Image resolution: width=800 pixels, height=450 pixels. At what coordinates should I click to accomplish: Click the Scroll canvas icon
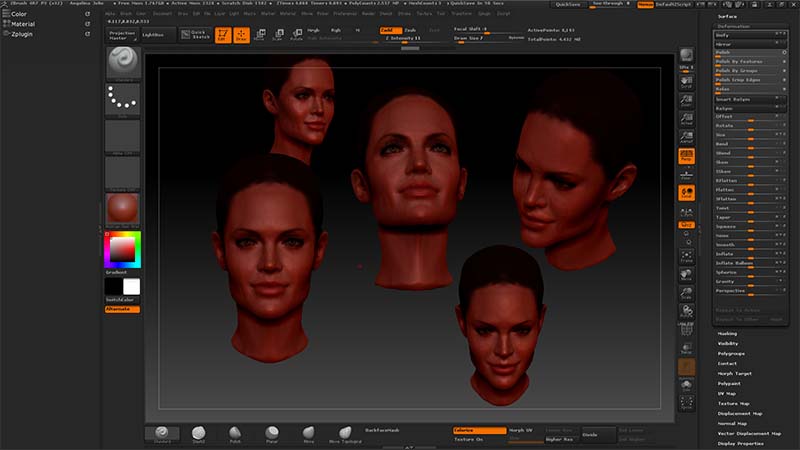click(x=686, y=83)
